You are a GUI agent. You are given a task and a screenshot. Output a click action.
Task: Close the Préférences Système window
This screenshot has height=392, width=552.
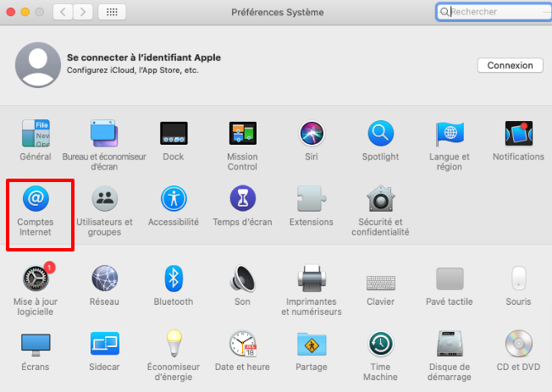pyautogui.click(x=11, y=12)
